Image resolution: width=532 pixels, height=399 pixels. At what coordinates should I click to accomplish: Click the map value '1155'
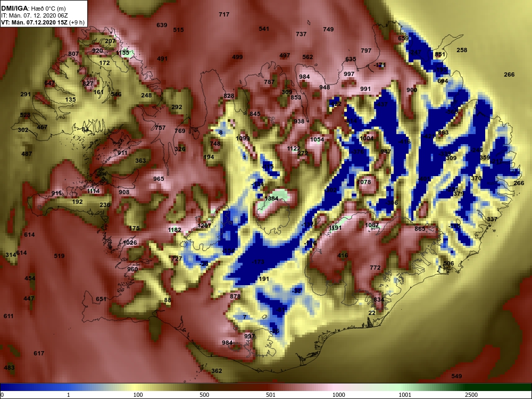point(123,53)
